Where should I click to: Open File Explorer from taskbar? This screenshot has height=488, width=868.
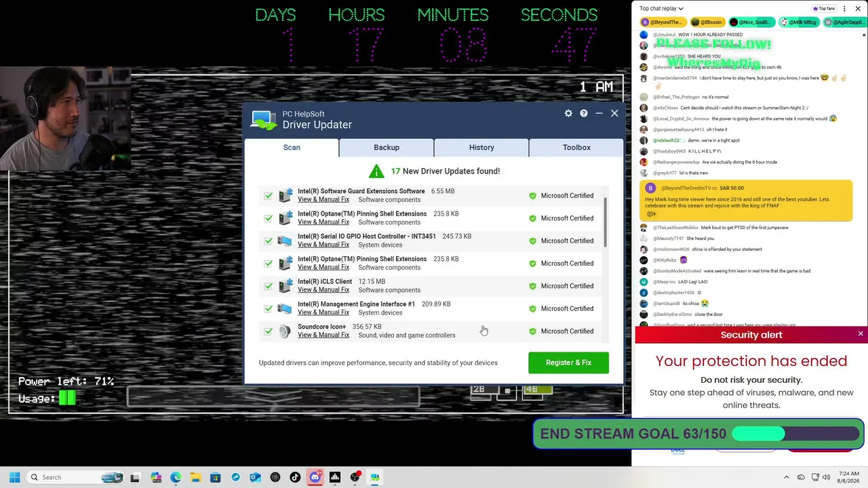195,477
